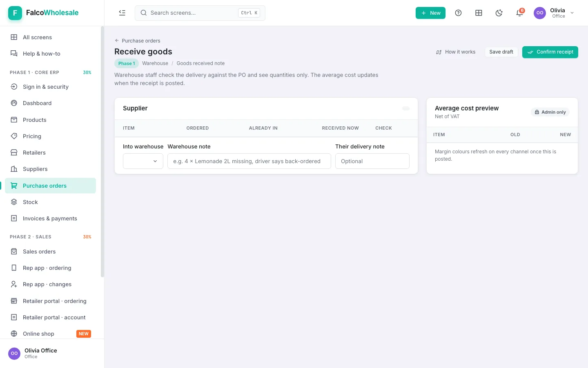Open Retailer portal · account
The height and width of the screenshot is (368, 588).
tap(50, 317)
